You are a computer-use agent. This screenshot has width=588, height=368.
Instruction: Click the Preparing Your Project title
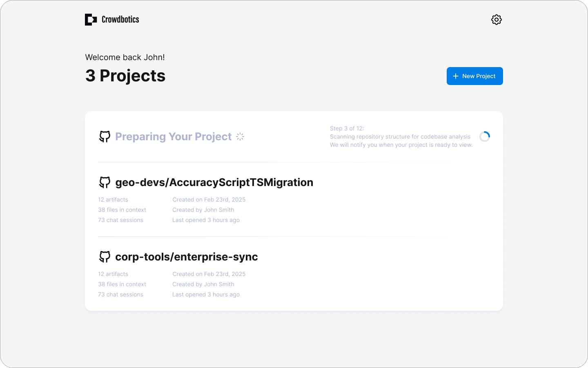coord(173,137)
